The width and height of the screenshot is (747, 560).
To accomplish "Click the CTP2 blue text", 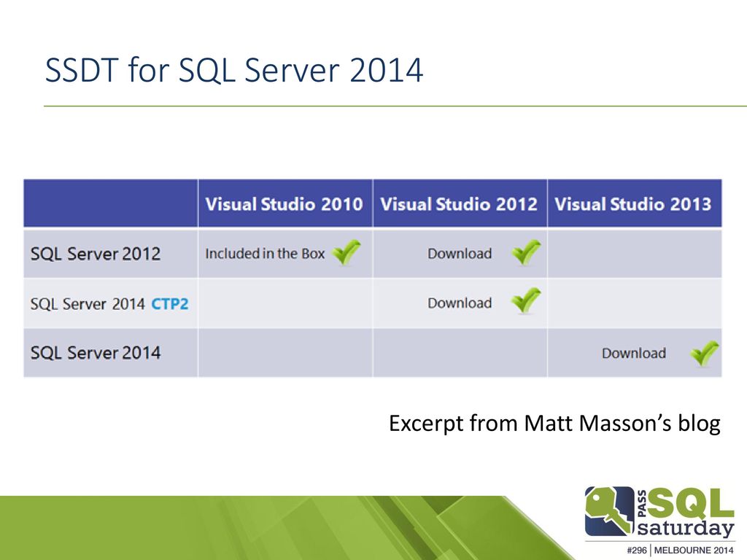I will tap(170, 304).
